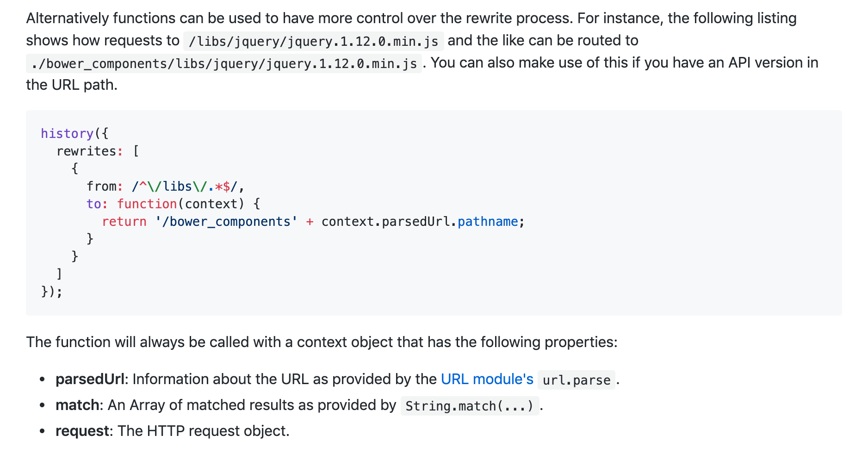Viewport: 868px width, 460px height.
Task: Click the history keyword in code
Action: coord(67,134)
